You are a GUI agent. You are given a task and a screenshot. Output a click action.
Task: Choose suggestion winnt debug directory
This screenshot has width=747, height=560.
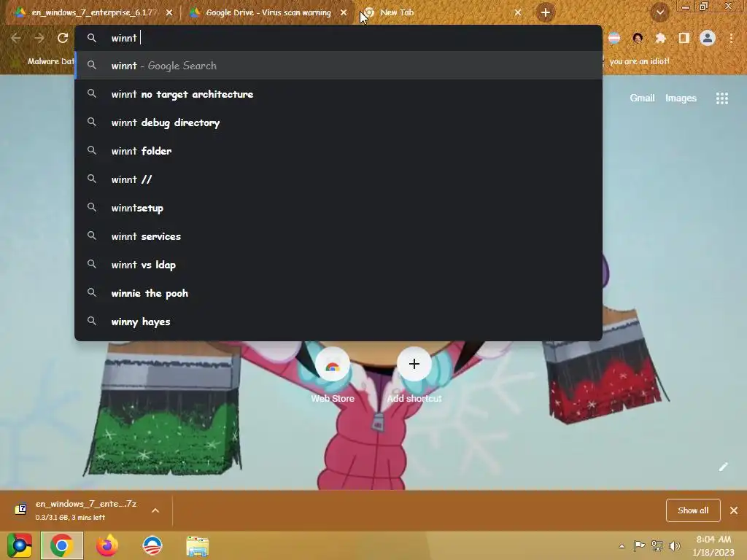(338, 122)
